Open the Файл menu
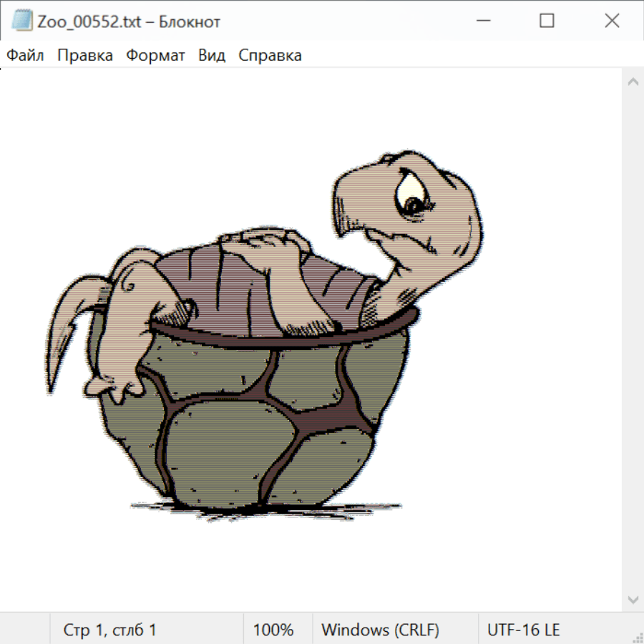Image resolution: width=644 pixels, height=644 pixels. [26, 56]
